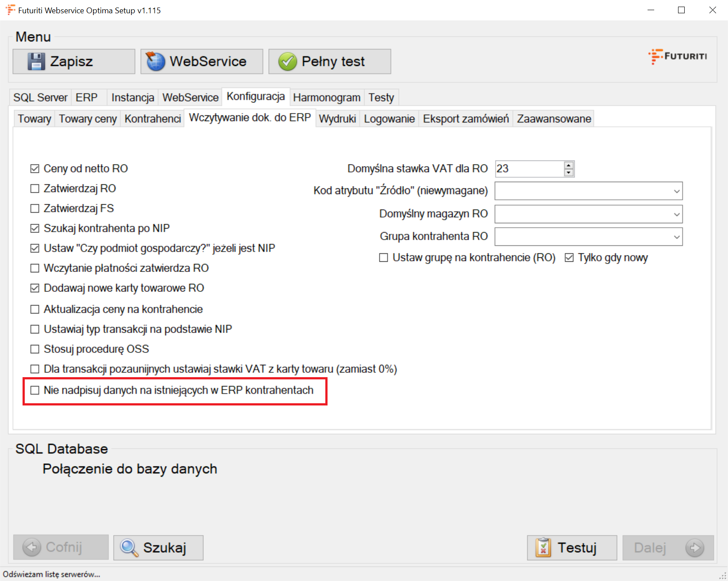Open the Zaawansowane sub-tab
728x581 pixels.
coord(553,119)
